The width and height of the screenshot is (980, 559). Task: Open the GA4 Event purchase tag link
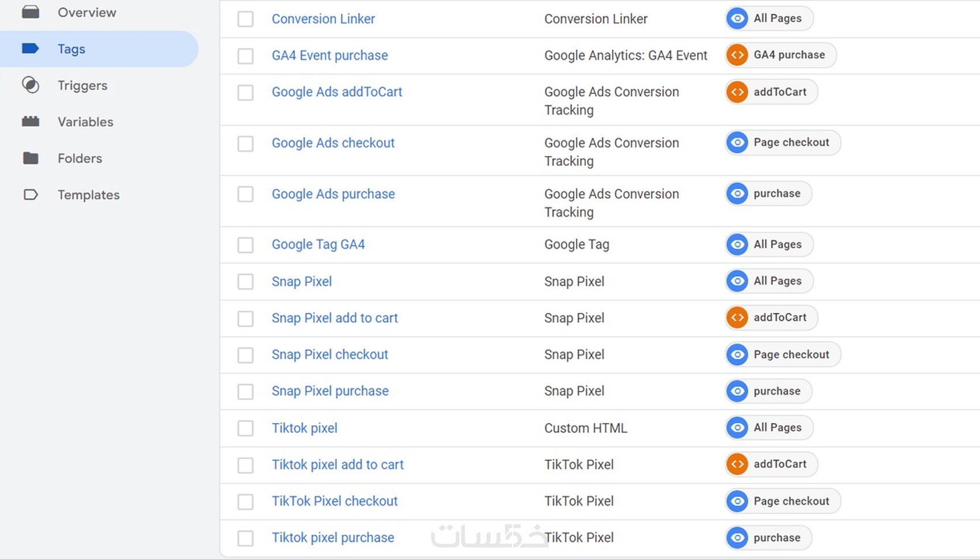pos(330,55)
